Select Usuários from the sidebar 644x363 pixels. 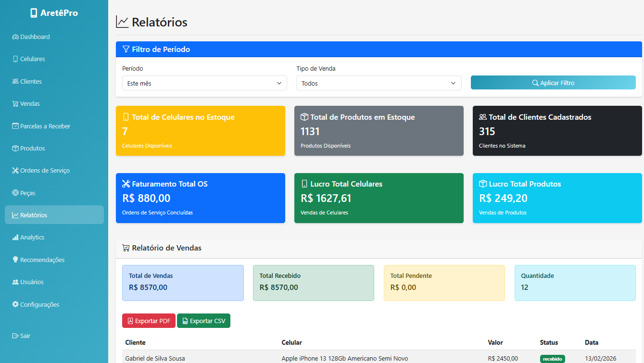[x=32, y=282]
